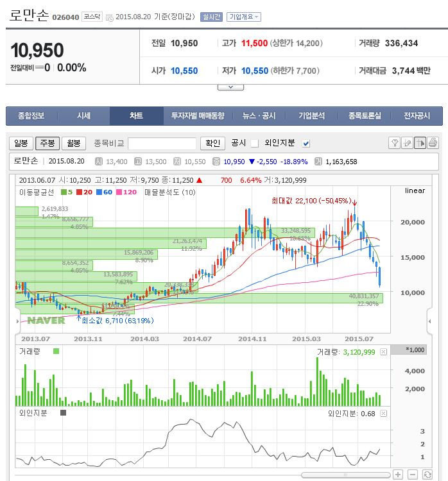Reset the chart with the refresh icon

[427, 474]
